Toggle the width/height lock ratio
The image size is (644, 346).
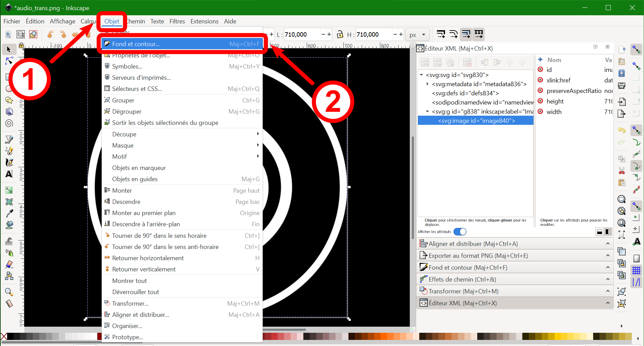click(x=340, y=34)
